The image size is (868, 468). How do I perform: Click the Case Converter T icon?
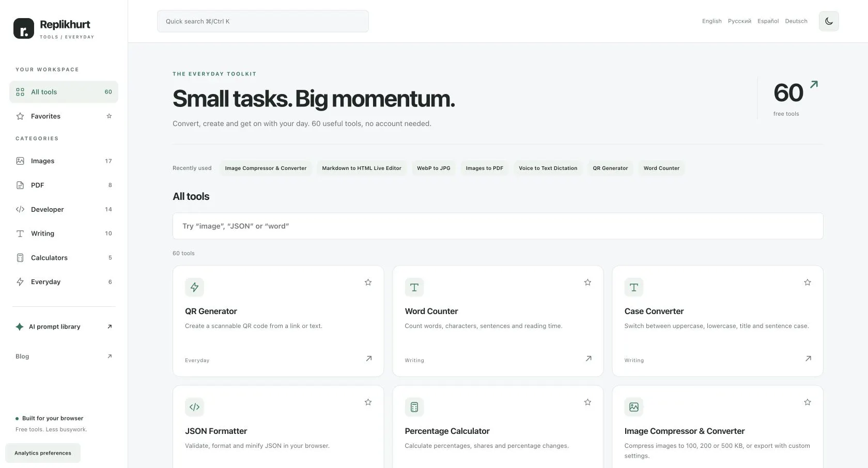634,287
